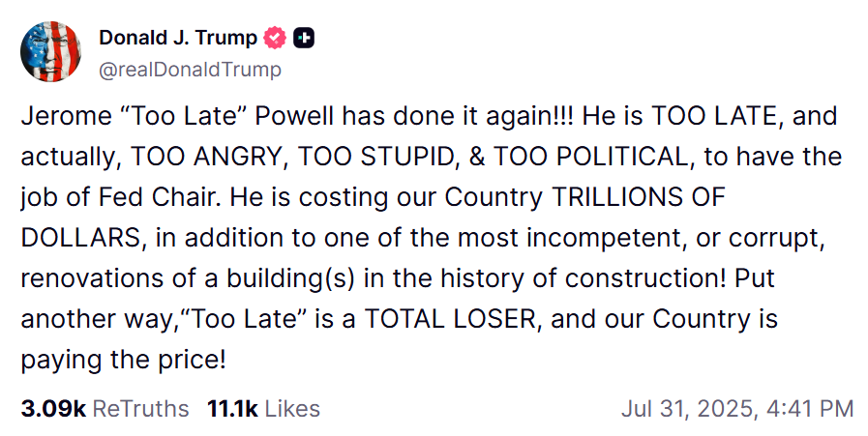View the 11.1k Likes list

pyautogui.click(x=263, y=409)
